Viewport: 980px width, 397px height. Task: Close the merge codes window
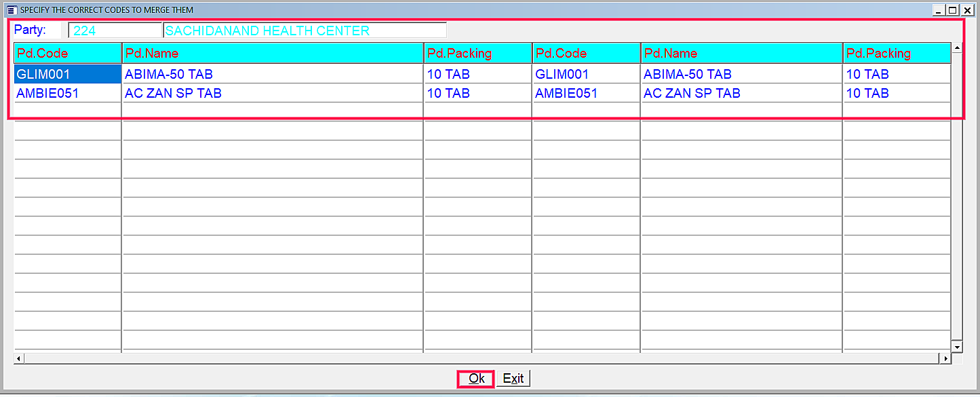point(967,10)
